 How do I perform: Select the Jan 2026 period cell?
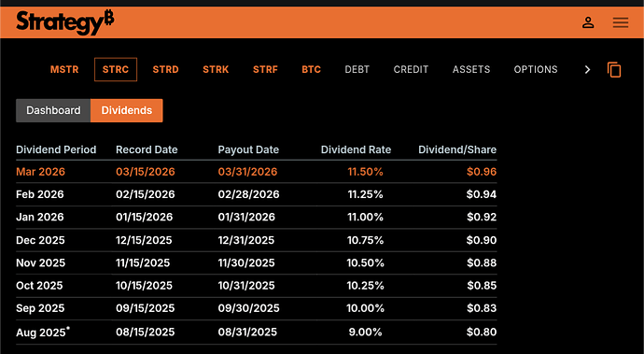40,217
